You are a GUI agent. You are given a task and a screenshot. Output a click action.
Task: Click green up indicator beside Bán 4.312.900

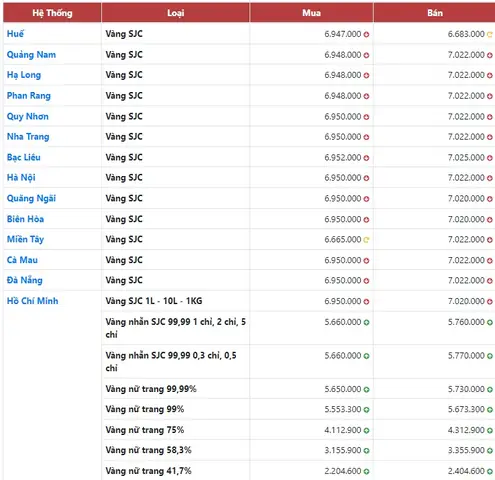pos(490,430)
